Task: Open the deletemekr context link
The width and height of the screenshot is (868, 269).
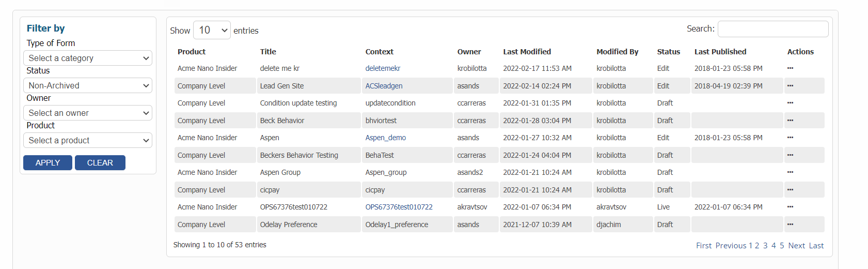Action: click(383, 68)
